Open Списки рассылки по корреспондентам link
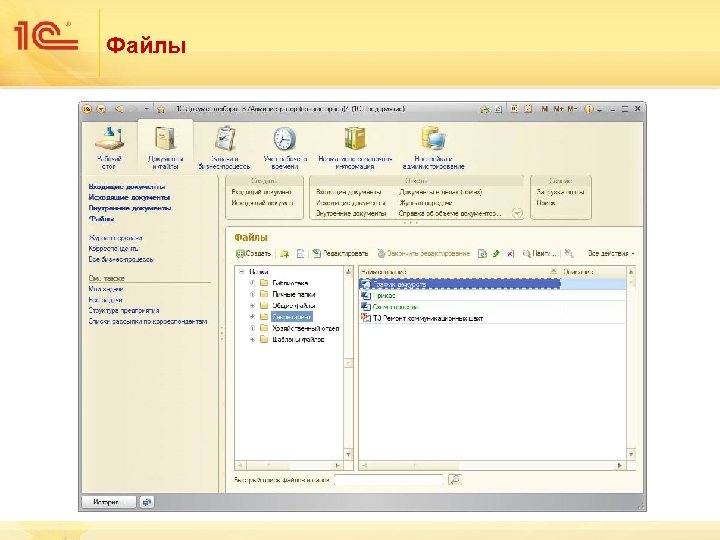720x540 pixels. [148, 321]
